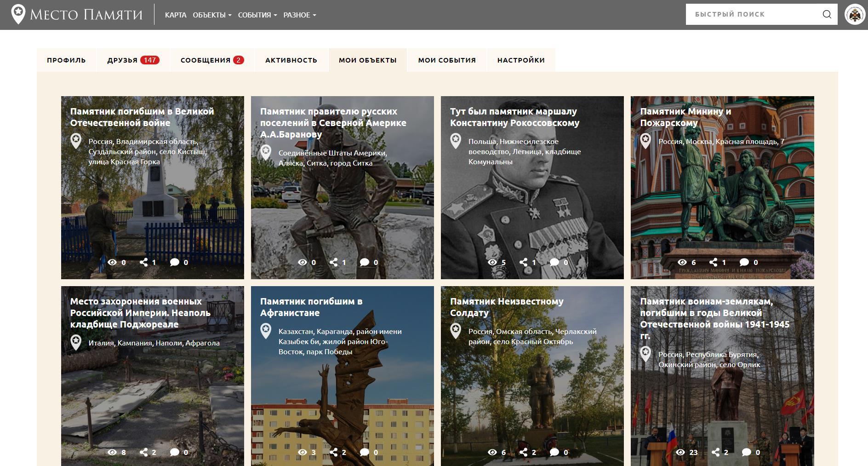868x466 pixels.
Task: Click location pin on Неаполь burial card
Action: tap(76, 342)
